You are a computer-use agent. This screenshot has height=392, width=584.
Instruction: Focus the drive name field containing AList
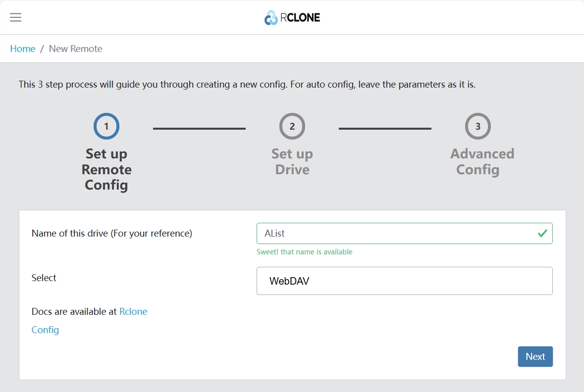click(x=396, y=233)
